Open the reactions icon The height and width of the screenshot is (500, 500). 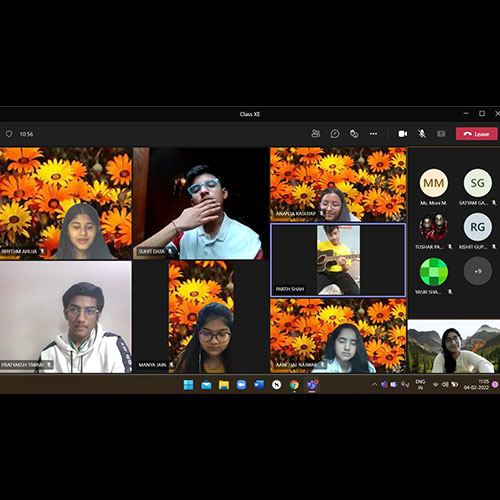354,134
